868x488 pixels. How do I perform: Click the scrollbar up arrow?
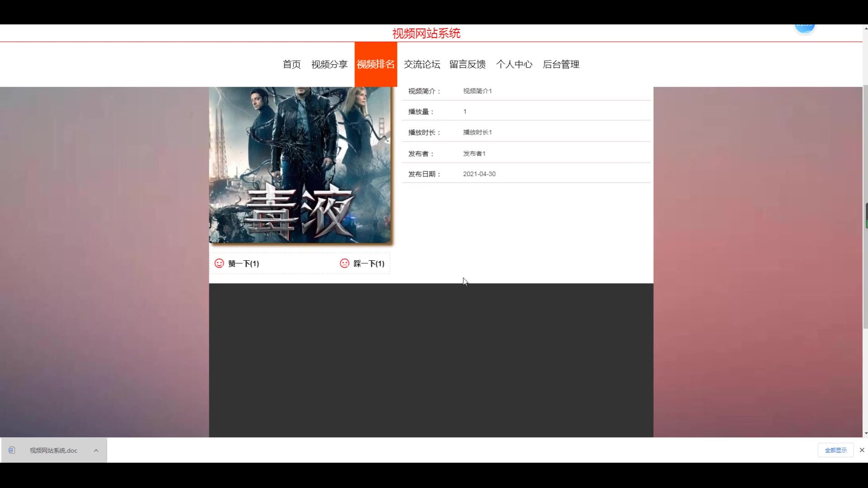865,28
